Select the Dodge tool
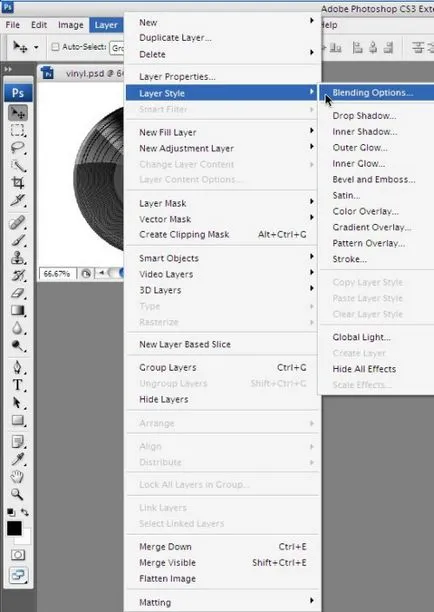 (x=18, y=346)
